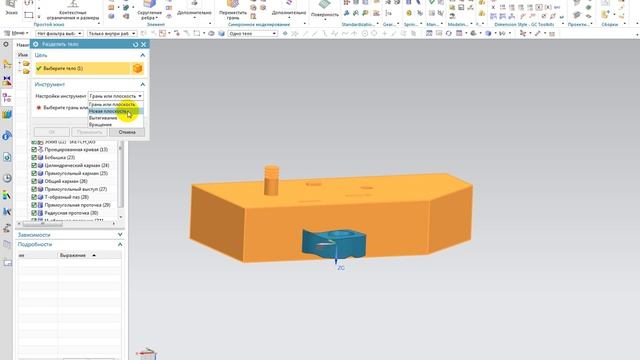Open the HD3D tools sidebar icon
The image size is (640, 360).
(x=7, y=136)
